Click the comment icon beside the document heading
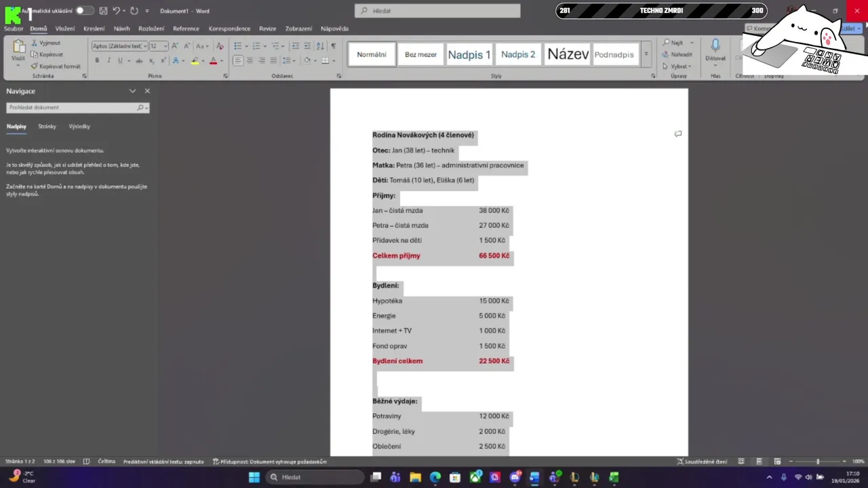 [677, 134]
